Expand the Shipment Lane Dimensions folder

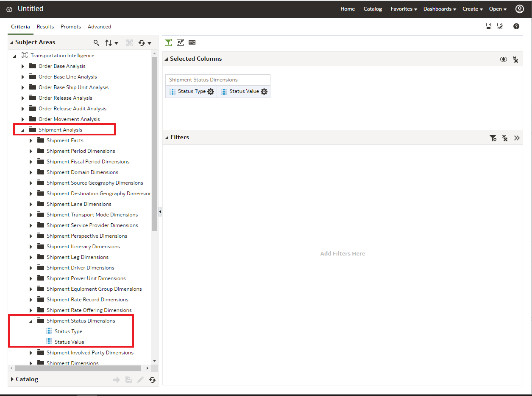[31, 204]
